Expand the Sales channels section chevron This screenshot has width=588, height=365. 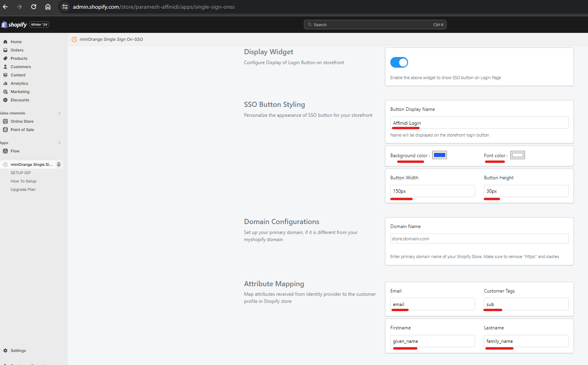point(59,113)
